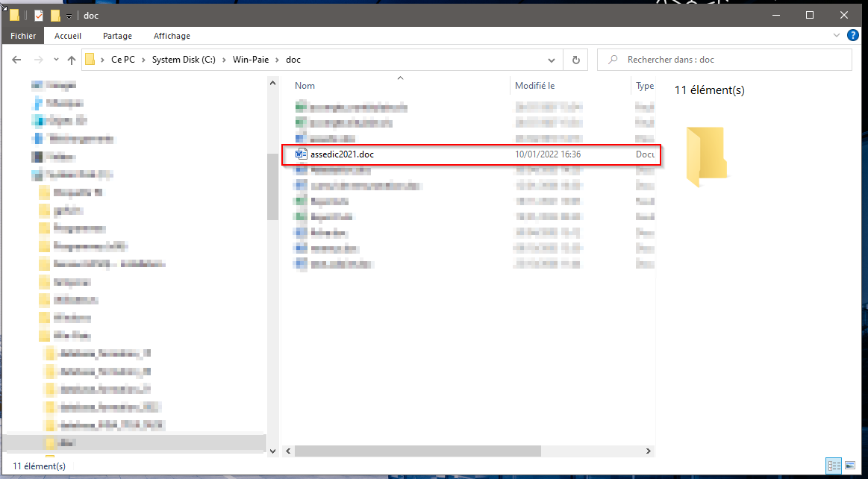
Task: Go back using the Back arrow
Action: tap(18, 60)
